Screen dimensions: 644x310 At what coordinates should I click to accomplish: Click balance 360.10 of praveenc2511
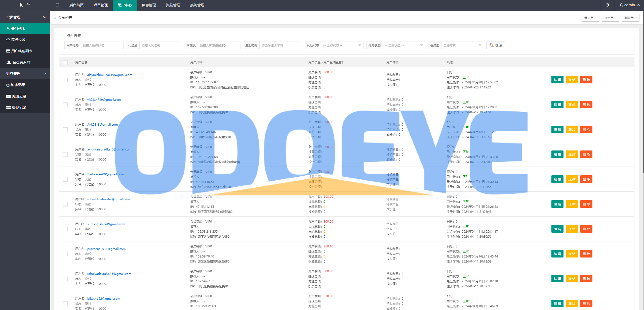328,246
